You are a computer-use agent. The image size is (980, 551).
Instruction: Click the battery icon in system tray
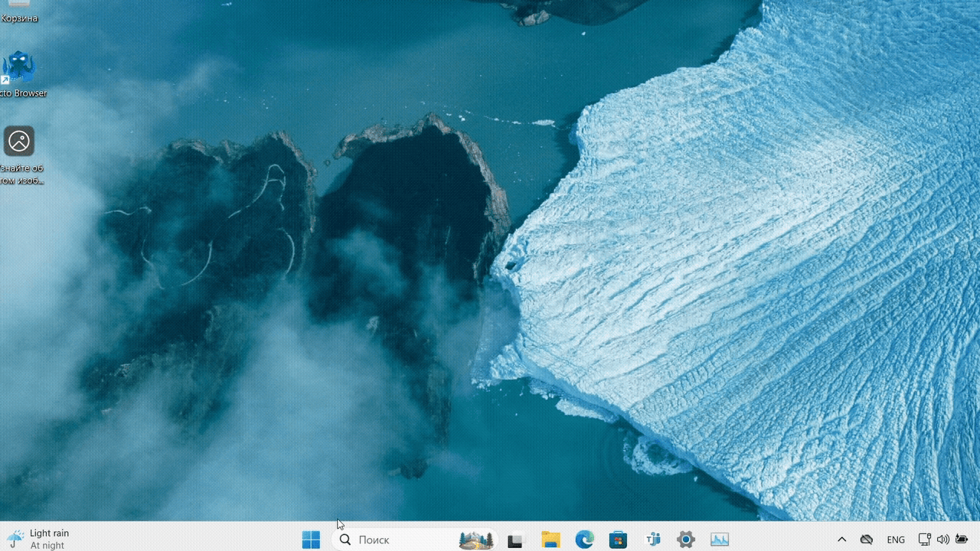962,540
